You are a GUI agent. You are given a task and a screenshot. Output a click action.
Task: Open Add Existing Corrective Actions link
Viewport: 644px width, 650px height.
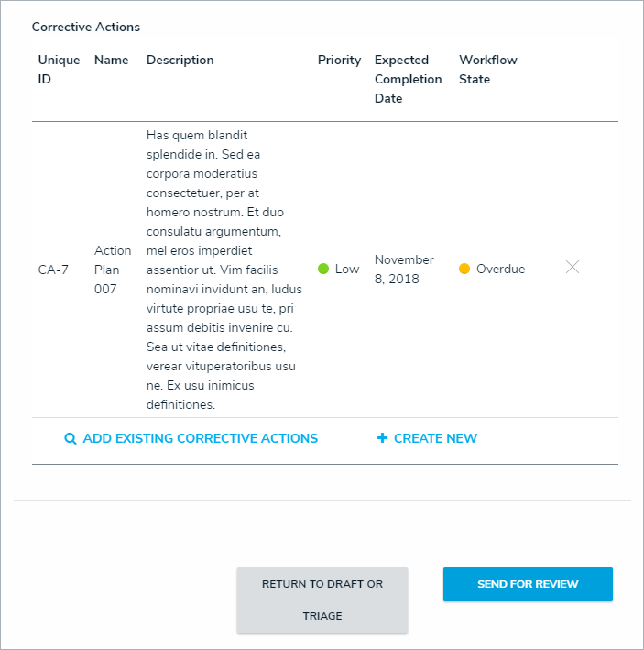click(200, 439)
